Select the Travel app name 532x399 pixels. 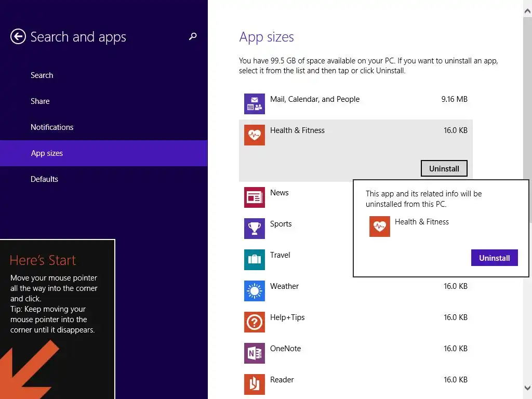tap(280, 255)
